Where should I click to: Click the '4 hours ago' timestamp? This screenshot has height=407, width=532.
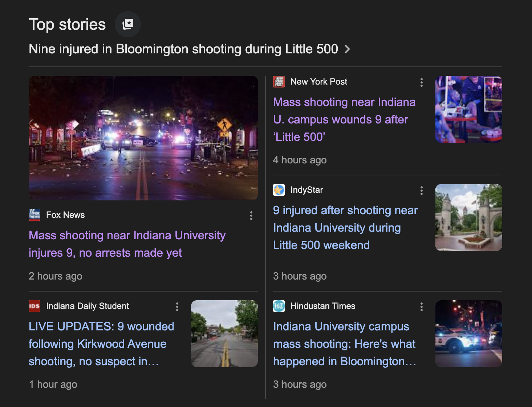pos(300,160)
